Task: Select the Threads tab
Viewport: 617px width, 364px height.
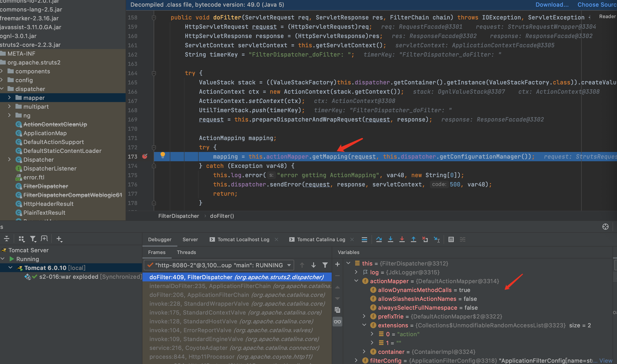Action: point(186,252)
